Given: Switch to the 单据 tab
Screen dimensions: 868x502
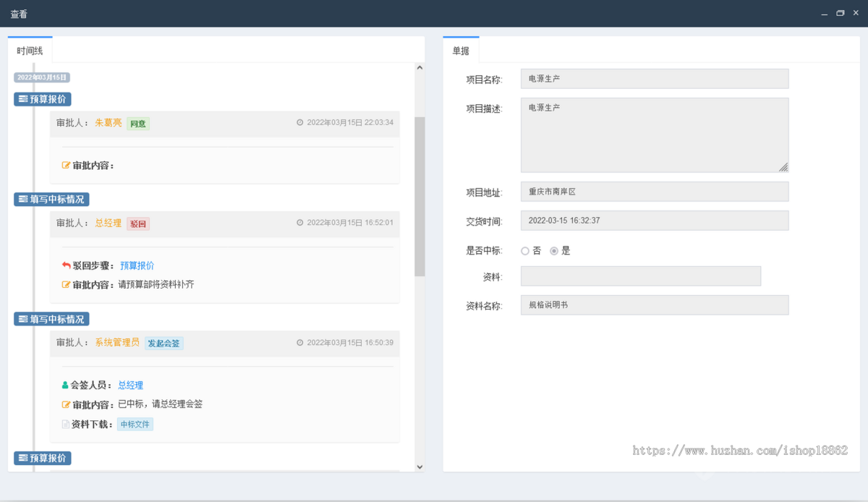Looking at the screenshot, I should tap(461, 50).
